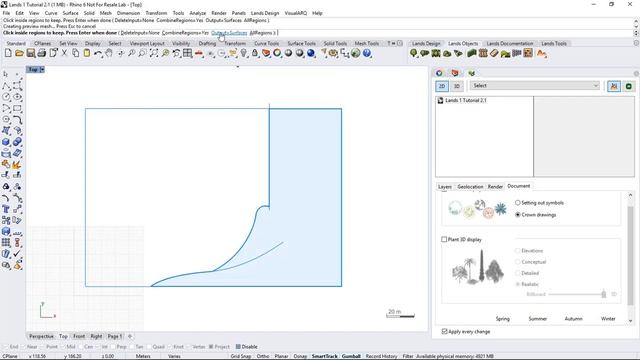
Task: Click the Output=Surfaces command option
Action: point(229,33)
